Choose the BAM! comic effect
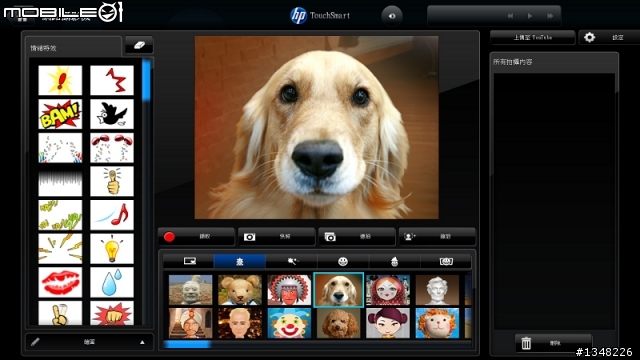The image size is (640, 360). (x=60, y=114)
